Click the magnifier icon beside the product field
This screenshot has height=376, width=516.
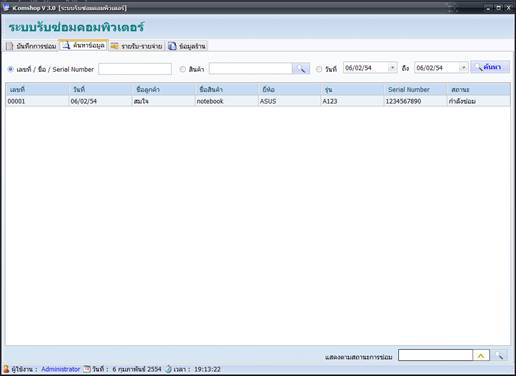pos(301,69)
